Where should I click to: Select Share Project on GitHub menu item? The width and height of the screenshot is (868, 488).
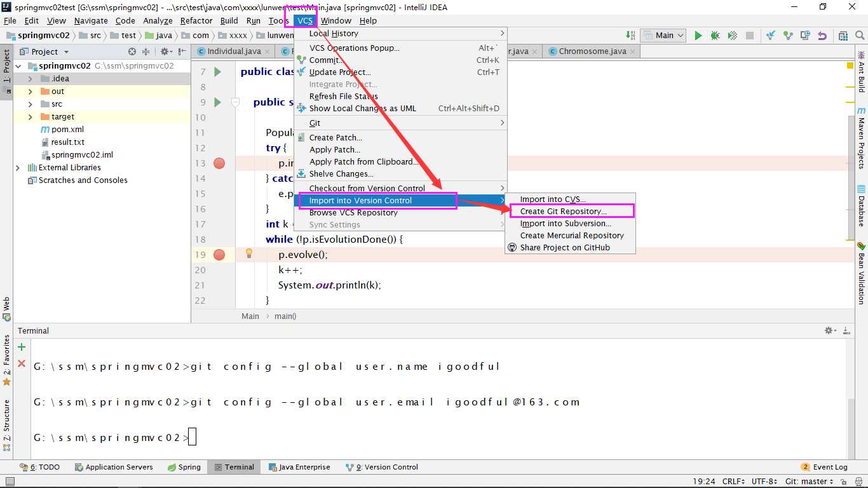point(570,247)
